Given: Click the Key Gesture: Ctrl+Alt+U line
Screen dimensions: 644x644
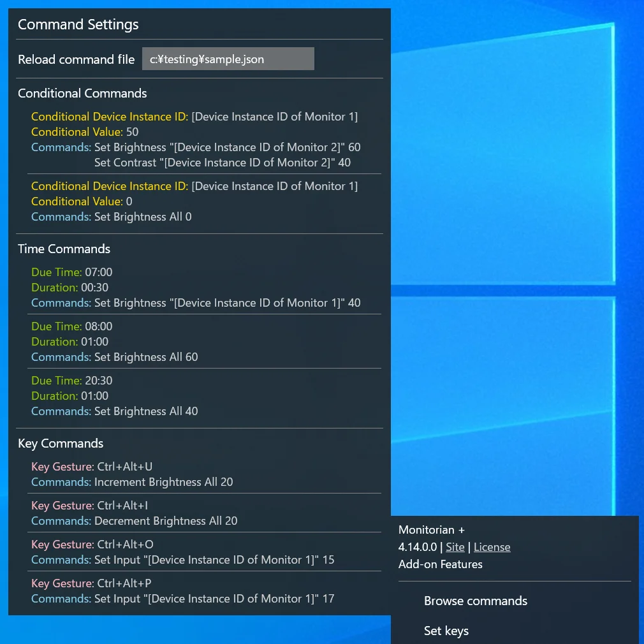Looking at the screenshot, I should pyautogui.click(x=92, y=467).
